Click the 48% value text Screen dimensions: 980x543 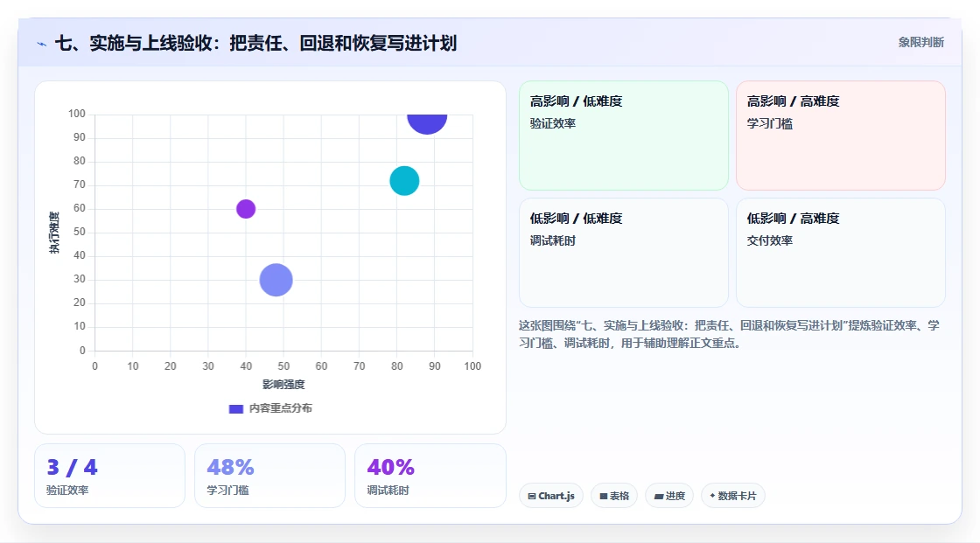231,467
